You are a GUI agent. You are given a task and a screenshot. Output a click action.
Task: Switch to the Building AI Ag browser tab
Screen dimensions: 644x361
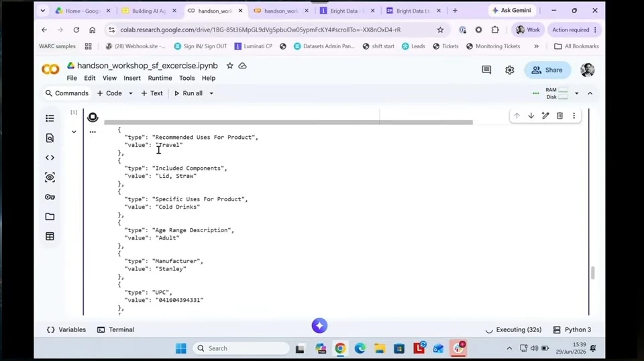[x=149, y=11]
